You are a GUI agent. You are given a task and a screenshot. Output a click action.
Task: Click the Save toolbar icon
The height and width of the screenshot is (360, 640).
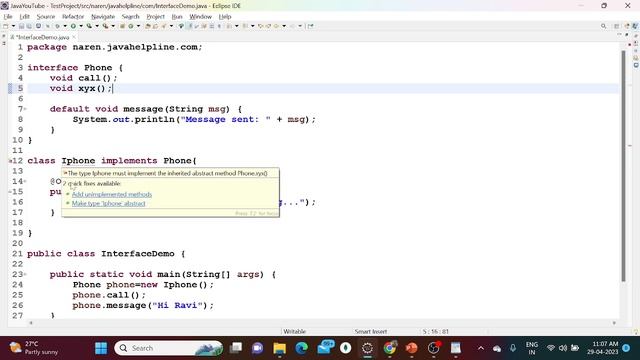21,26
